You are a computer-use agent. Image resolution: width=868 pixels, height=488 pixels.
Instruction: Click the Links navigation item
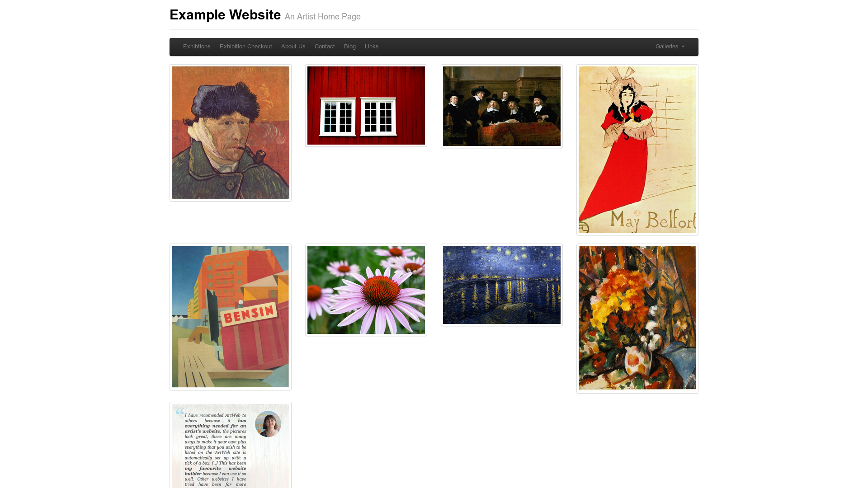click(x=372, y=47)
